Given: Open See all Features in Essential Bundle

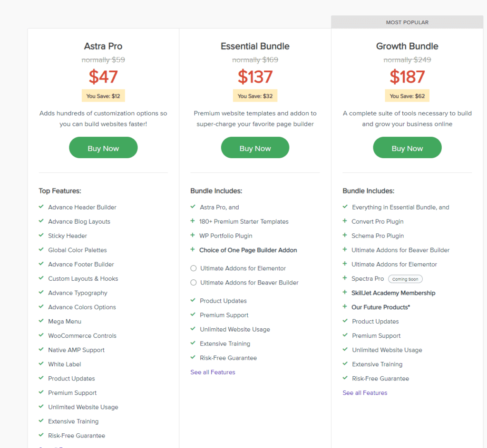Looking at the screenshot, I should pyautogui.click(x=213, y=372).
